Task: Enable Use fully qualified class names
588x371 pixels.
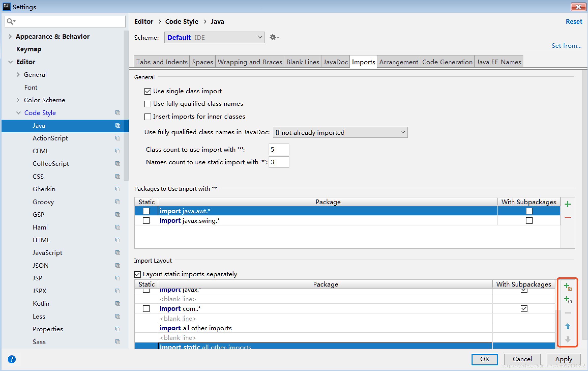Action: click(x=148, y=104)
